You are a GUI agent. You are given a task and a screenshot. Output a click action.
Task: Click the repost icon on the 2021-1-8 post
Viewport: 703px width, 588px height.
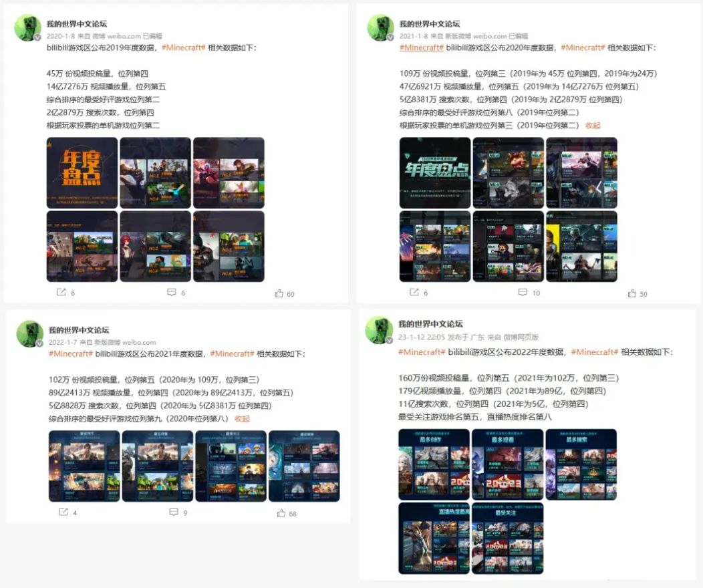click(x=414, y=292)
